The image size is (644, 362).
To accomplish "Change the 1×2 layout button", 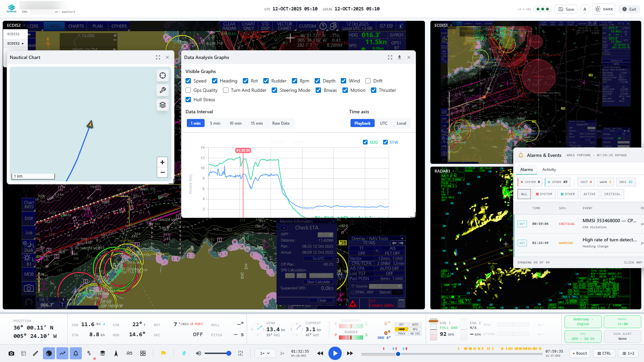I will tap(629, 353).
